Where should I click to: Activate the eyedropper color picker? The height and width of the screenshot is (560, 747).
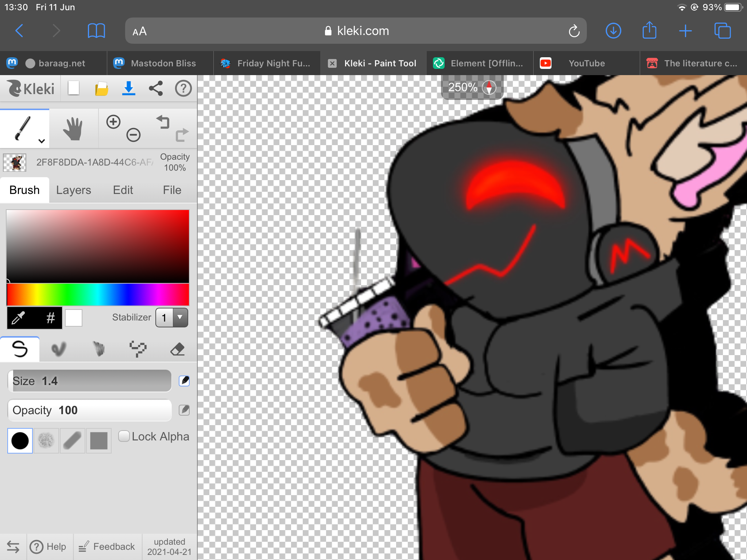18,318
